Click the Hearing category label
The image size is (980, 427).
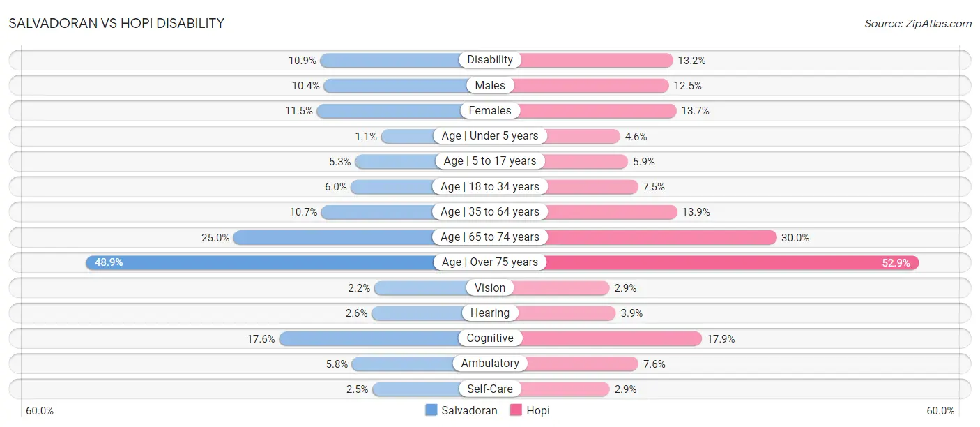tap(490, 313)
